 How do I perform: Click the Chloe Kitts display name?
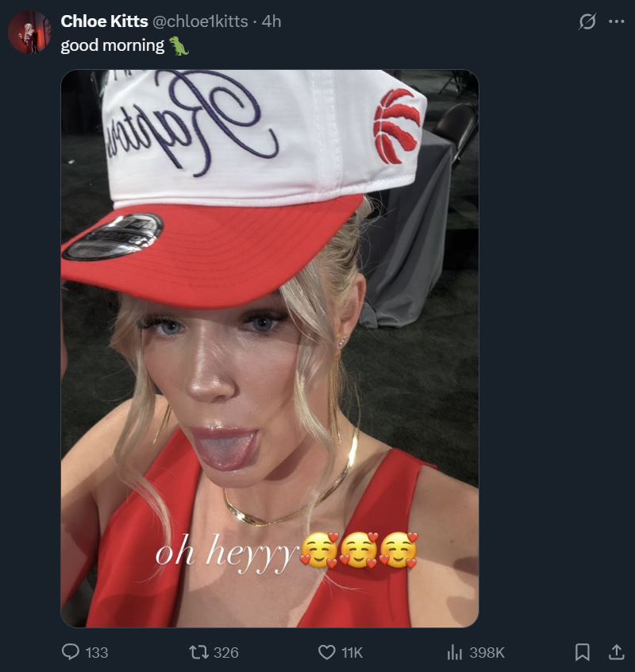(x=104, y=21)
